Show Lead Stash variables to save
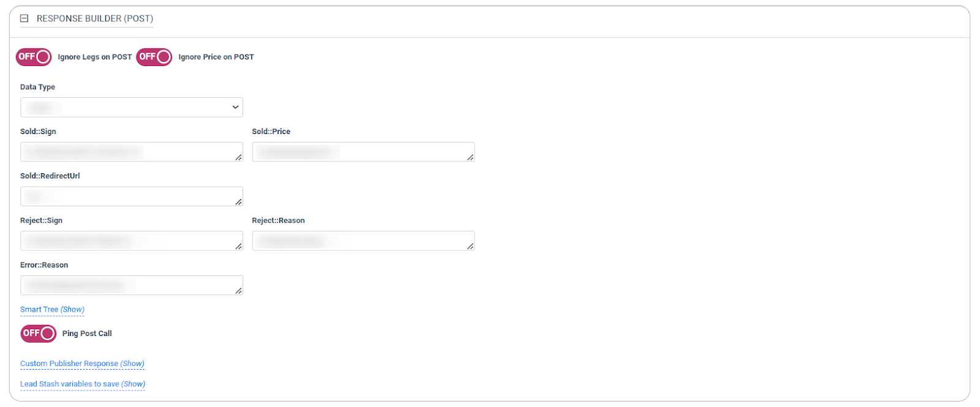The width and height of the screenshot is (980, 407). click(83, 384)
